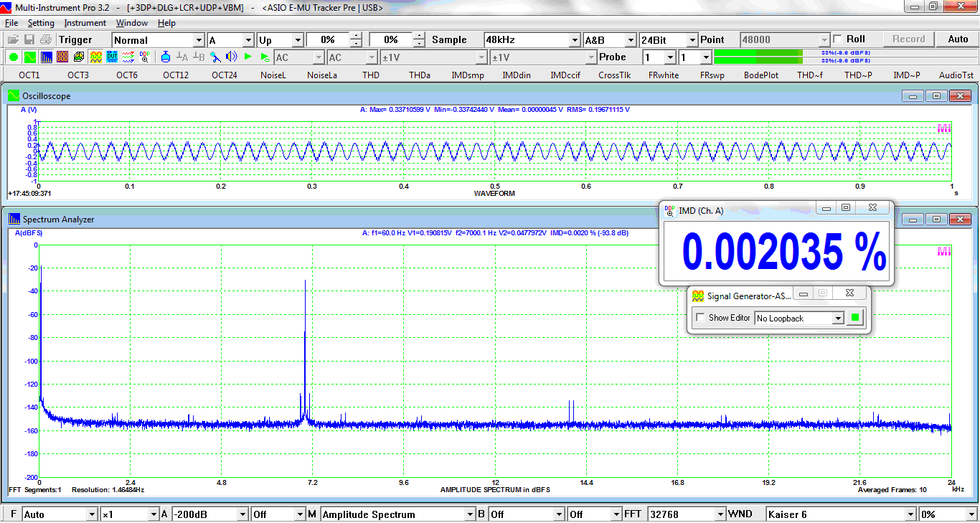The image size is (980, 523).
Task: Load the AudioTst panel setting
Action: tap(956, 75)
